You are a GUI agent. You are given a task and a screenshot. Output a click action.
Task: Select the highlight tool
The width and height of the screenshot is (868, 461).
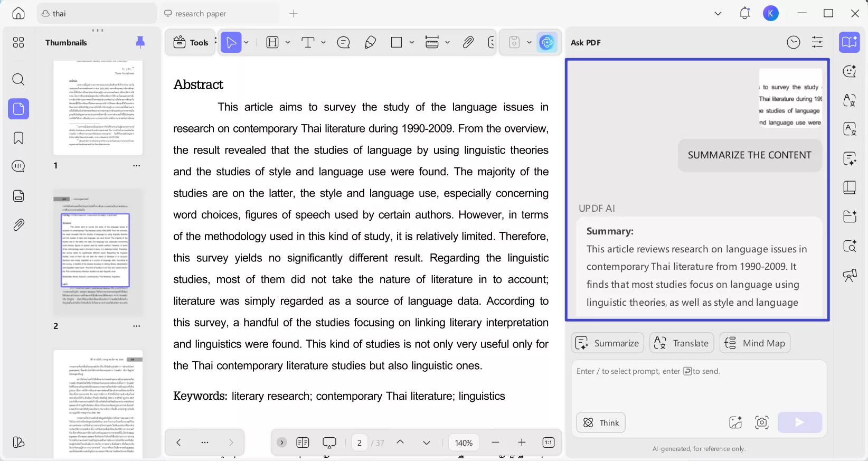tap(272, 42)
